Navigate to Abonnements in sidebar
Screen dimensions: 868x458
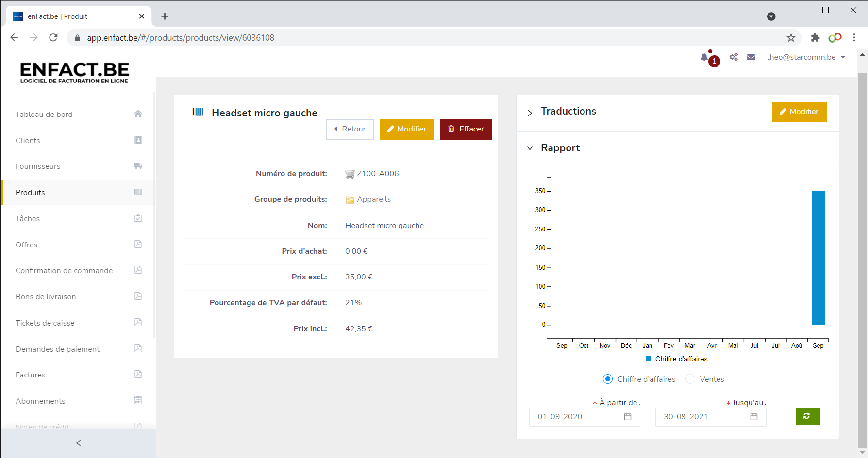[x=40, y=401]
